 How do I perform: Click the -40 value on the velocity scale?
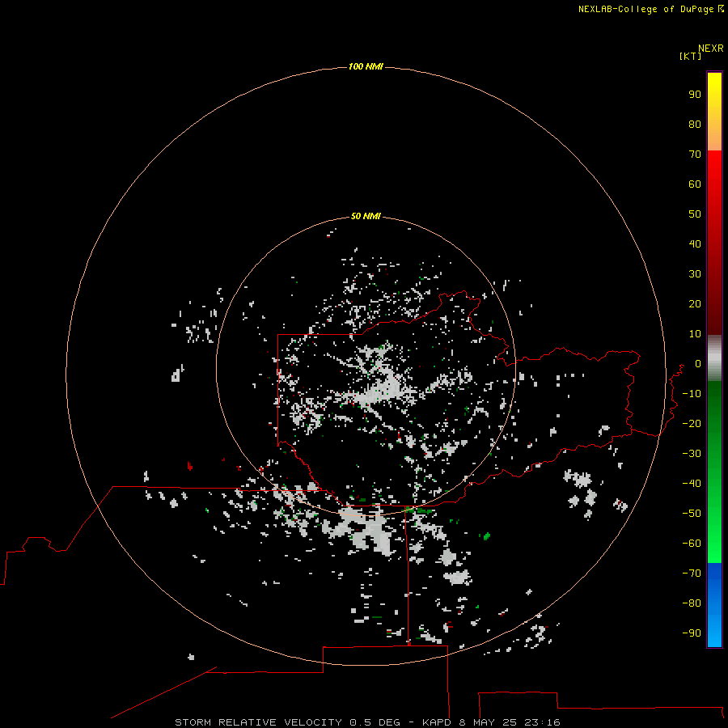[692, 484]
